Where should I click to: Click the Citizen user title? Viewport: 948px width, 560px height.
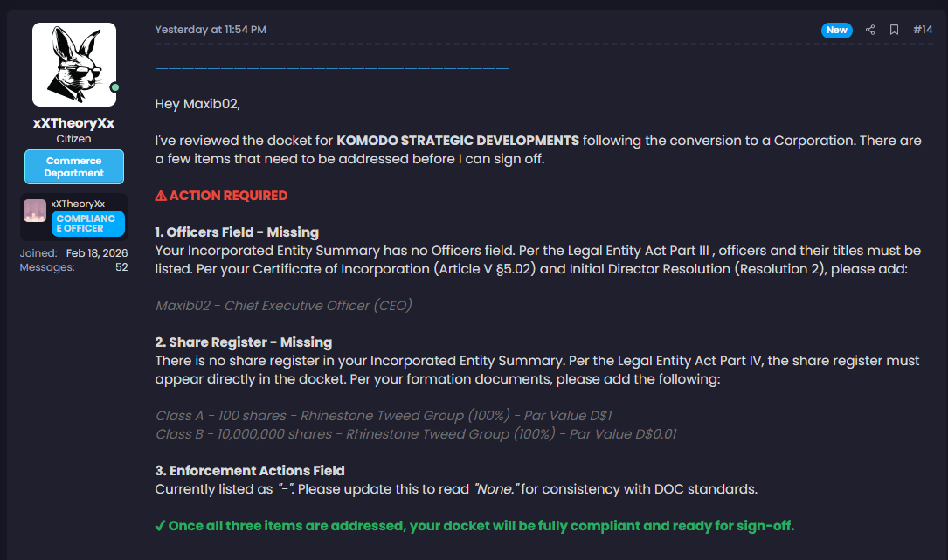[74, 139]
